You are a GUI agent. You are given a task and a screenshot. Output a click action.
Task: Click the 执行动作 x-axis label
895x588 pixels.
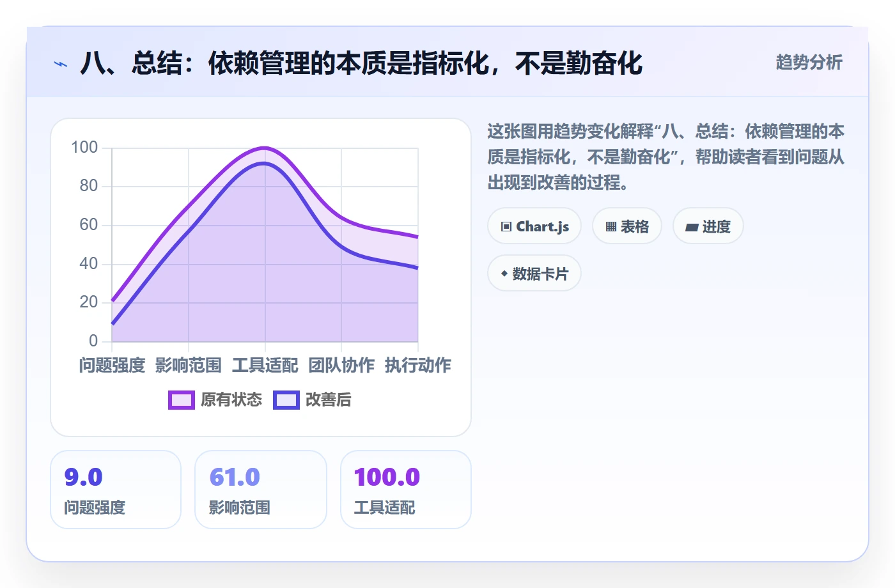click(418, 366)
